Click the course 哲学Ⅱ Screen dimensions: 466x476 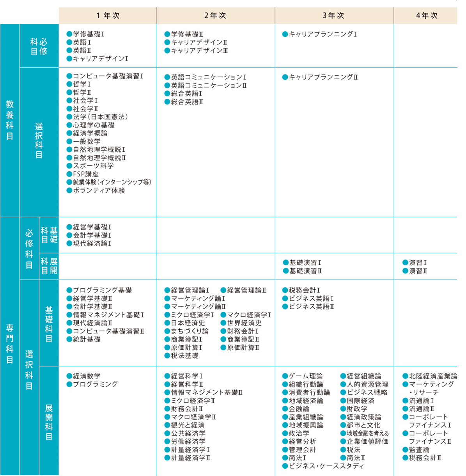79,92
